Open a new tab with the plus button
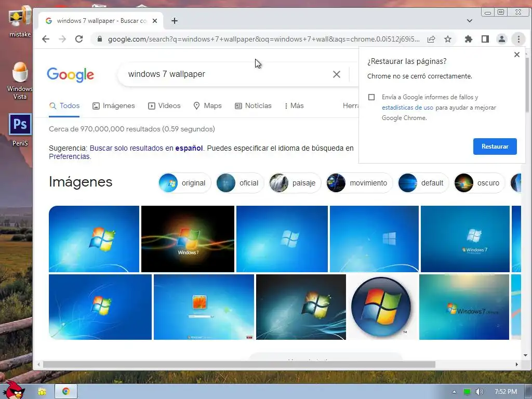Screen dimensions: 532x399 coord(175,21)
